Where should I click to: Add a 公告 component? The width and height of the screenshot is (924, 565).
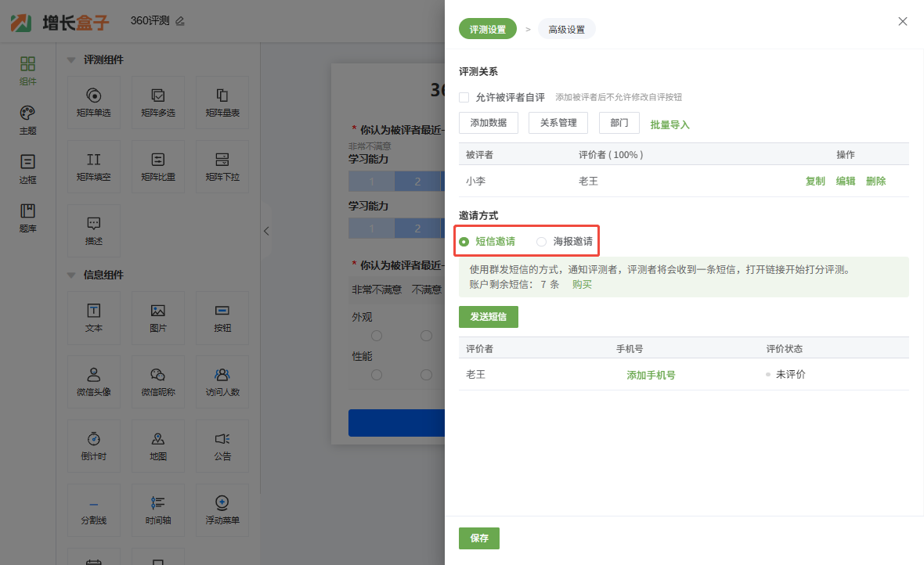[x=222, y=446]
